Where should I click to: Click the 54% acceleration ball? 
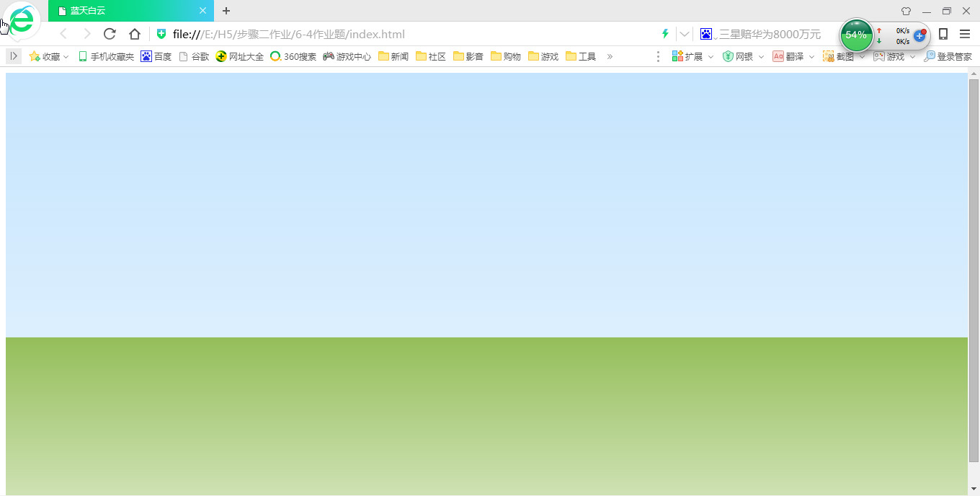tap(855, 34)
